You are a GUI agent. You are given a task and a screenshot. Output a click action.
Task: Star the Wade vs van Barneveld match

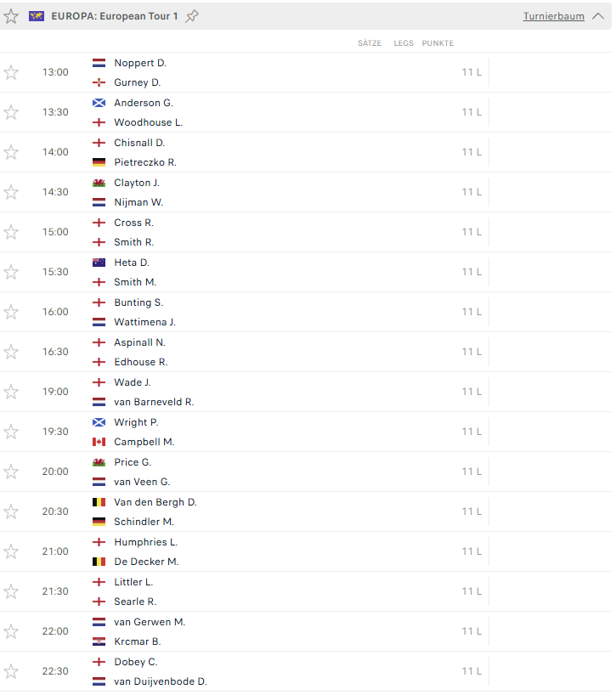pos(11,392)
